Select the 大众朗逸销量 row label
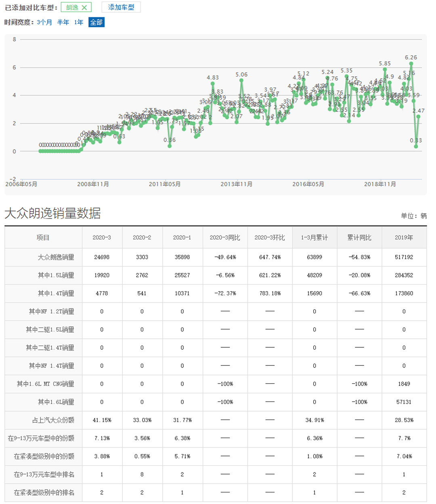Image resolution: width=436 pixels, height=504 pixels. [x=56, y=257]
